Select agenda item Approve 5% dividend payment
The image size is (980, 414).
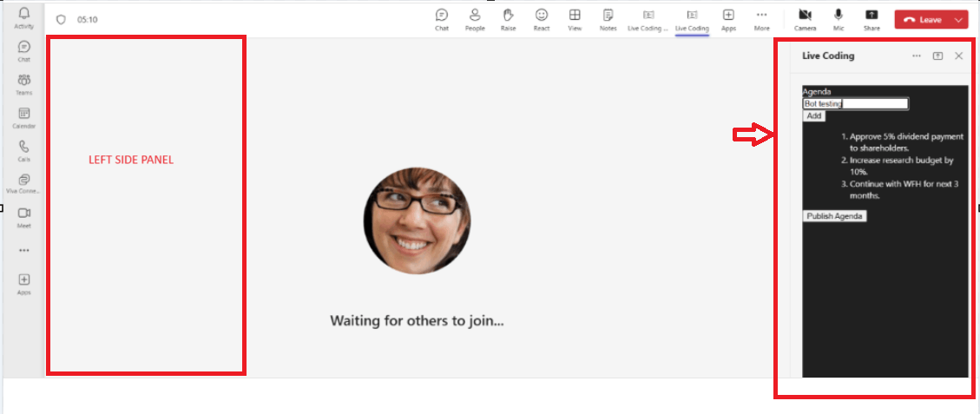(907, 142)
